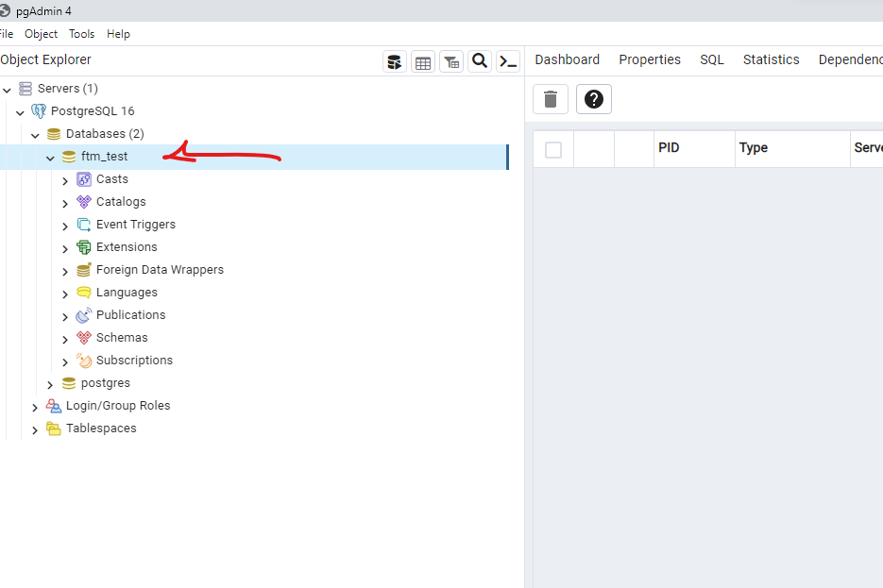This screenshot has height=588, width=883.
Task: Expand the Catalogs node
Action: pyautogui.click(x=65, y=203)
